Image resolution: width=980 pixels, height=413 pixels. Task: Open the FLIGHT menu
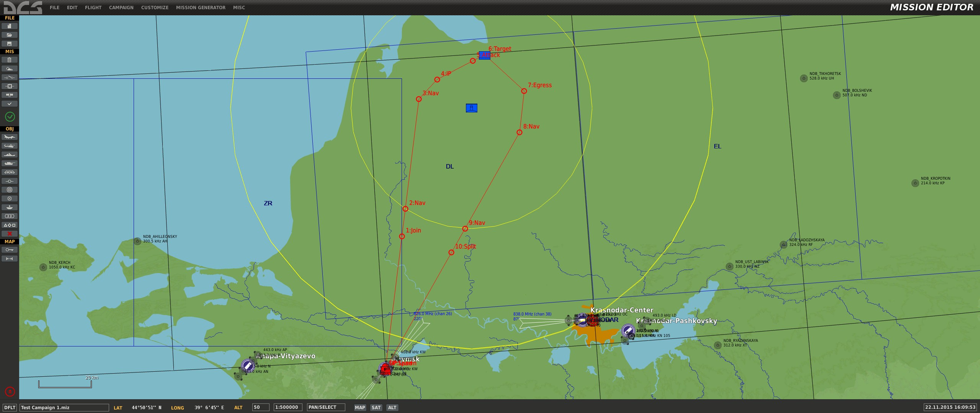[93, 7]
